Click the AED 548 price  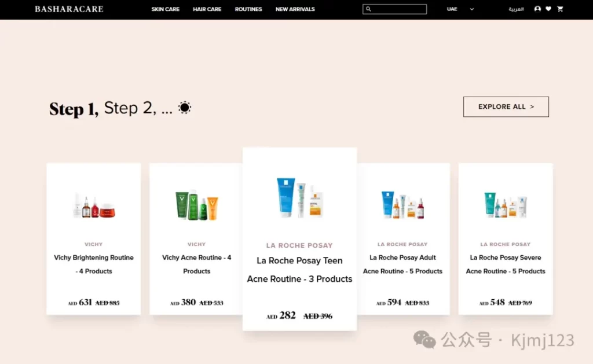(492, 303)
